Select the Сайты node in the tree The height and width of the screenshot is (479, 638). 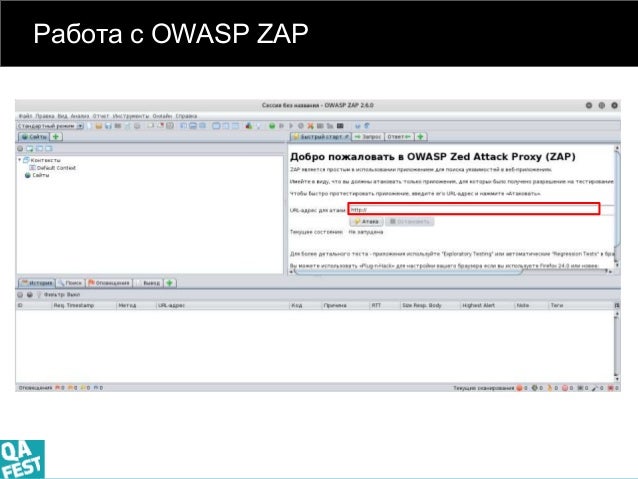coord(41,175)
